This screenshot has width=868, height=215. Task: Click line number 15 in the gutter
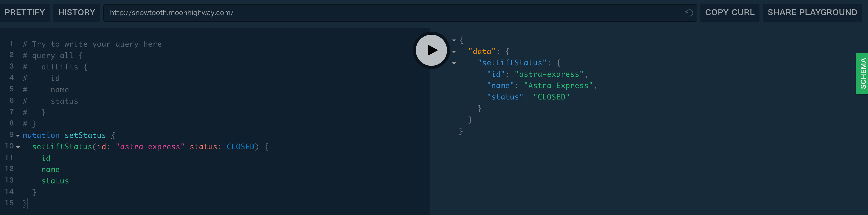coord(9,203)
